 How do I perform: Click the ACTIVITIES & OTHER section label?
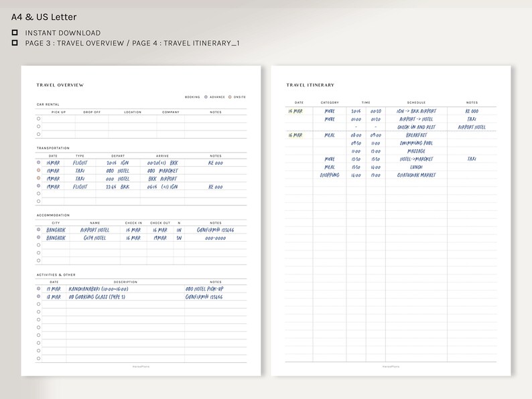(x=56, y=275)
